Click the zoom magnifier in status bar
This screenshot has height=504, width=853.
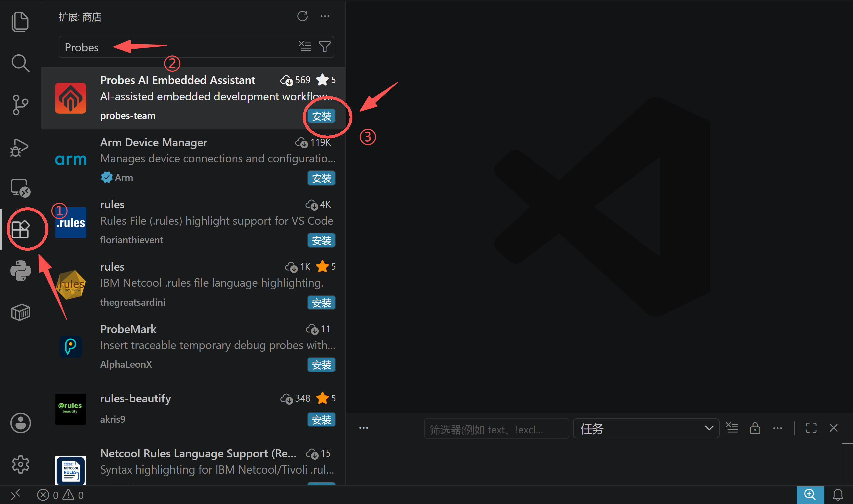(x=810, y=495)
